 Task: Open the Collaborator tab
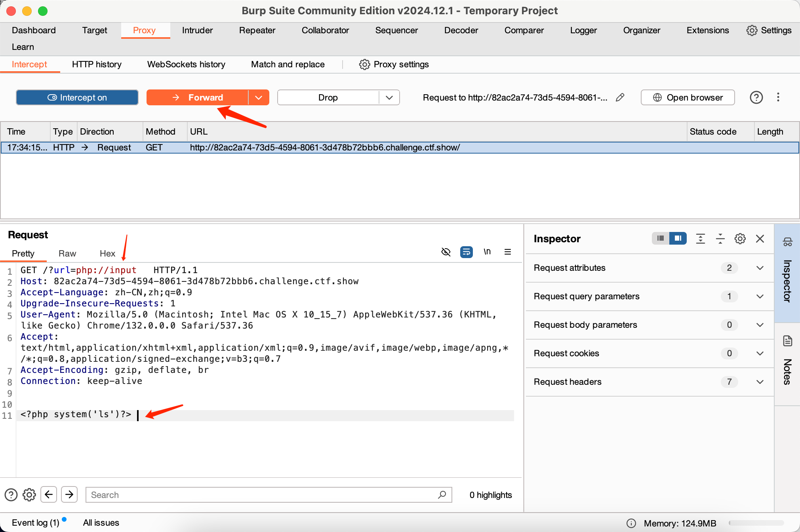(325, 30)
